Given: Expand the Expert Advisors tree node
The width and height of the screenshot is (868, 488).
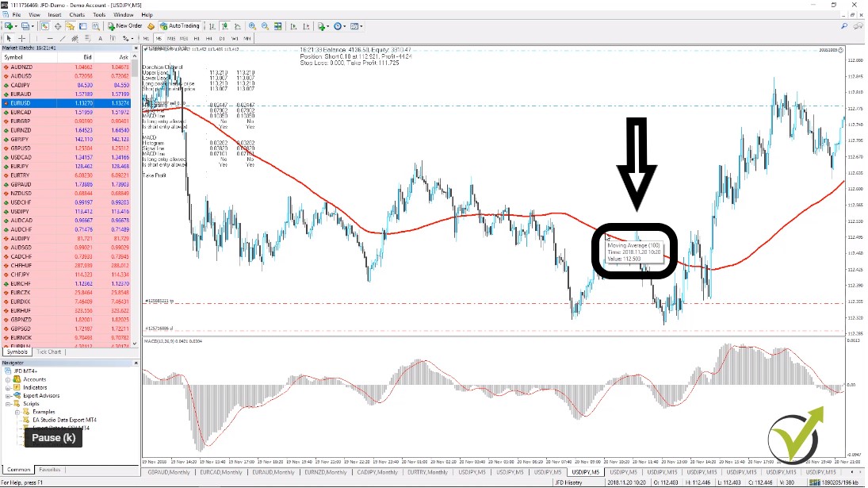Looking at the screenshot, I should [7, 396].
